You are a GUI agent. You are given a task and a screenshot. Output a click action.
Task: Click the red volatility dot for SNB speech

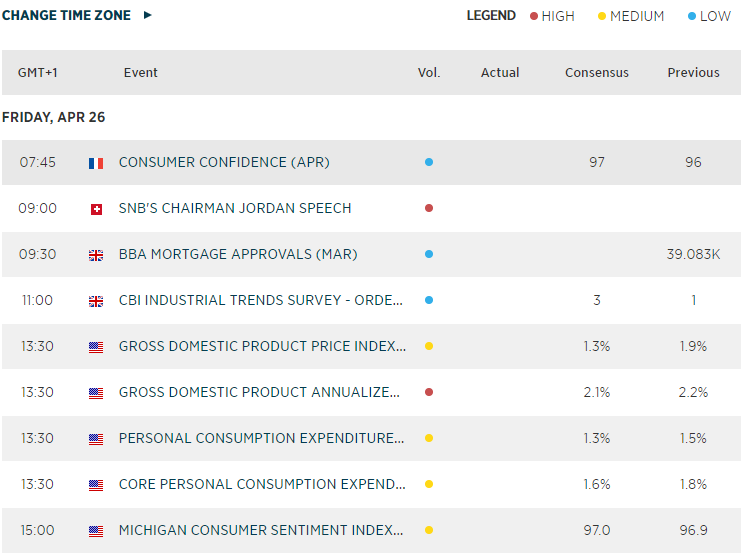[429, 208]
